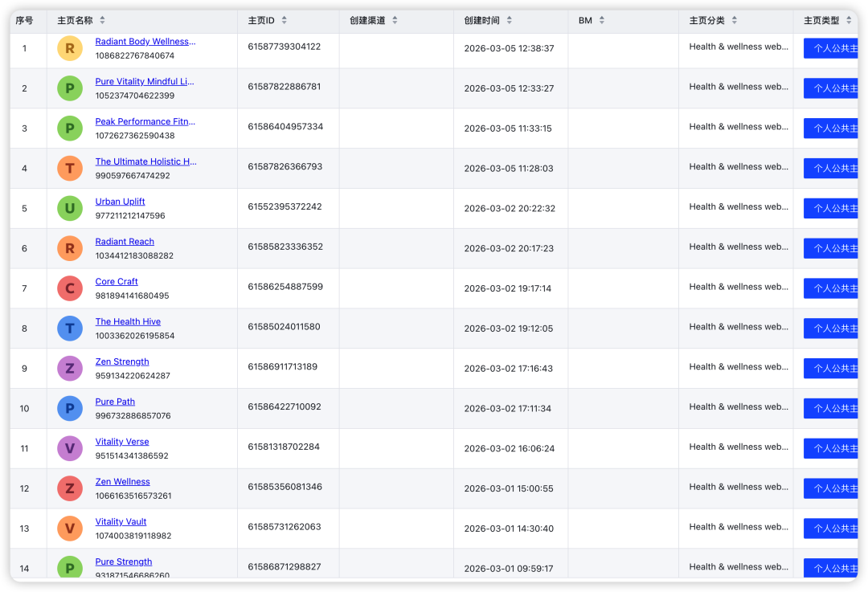Image resolution: width=868 pixels, height=592 pixels.
Task: Click 个人公共主 button for Vitality Vault row
Action: [831, 529]
